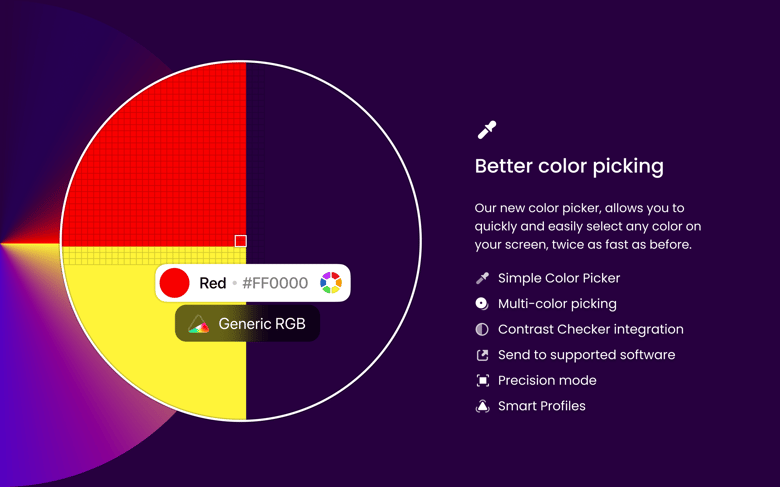
Task: Open the color wheel icon beside #FF0000
Action: tap(331, 283)
